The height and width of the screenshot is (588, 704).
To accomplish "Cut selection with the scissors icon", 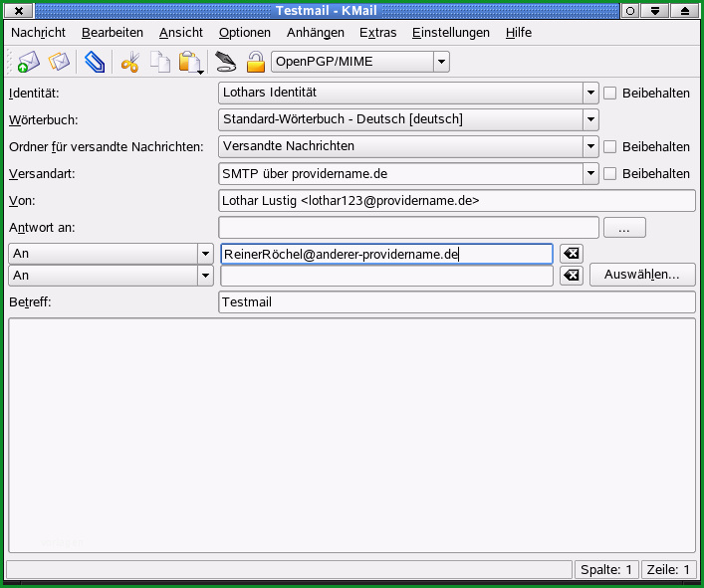I will click(x=130, y=62).
